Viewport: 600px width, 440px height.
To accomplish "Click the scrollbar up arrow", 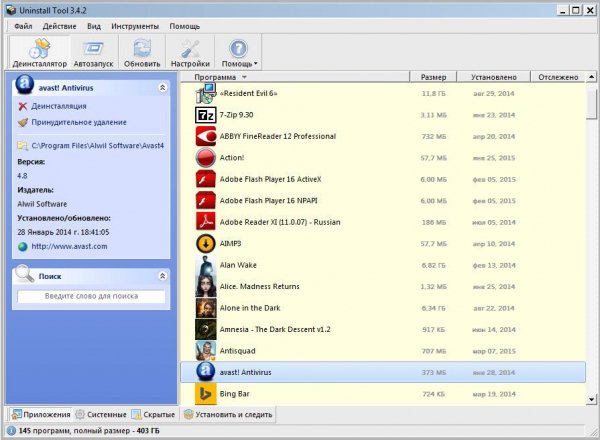I will click(592, 77).
